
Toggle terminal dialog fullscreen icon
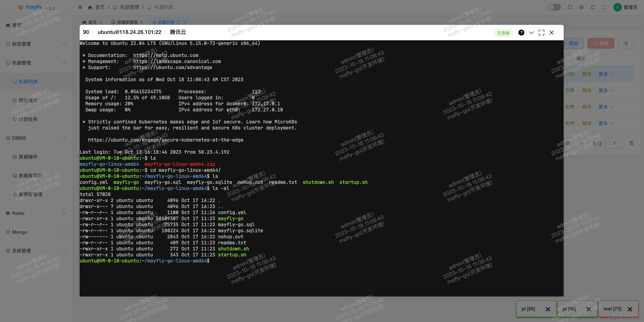click(541, 33)
